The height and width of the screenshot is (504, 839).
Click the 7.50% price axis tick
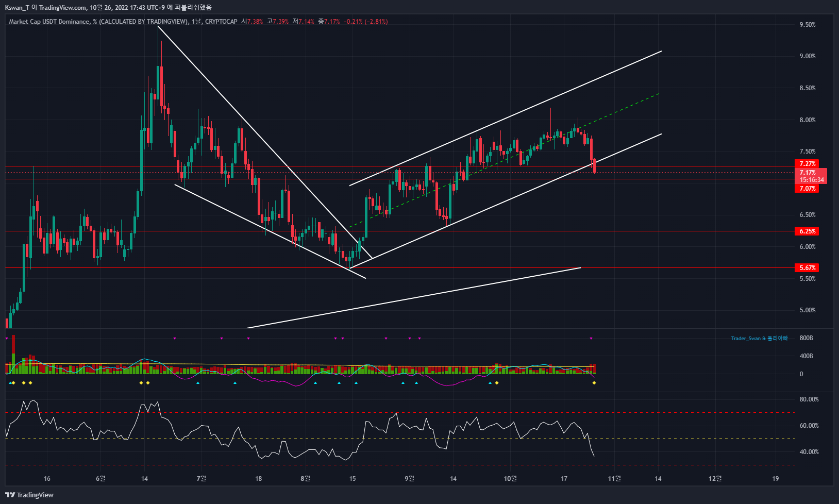(x=808, y=152)
